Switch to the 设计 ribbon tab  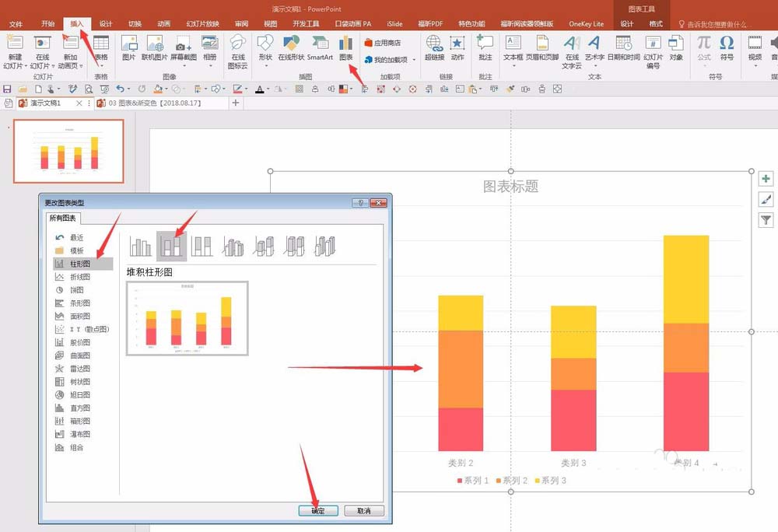(x=105, y=23)
